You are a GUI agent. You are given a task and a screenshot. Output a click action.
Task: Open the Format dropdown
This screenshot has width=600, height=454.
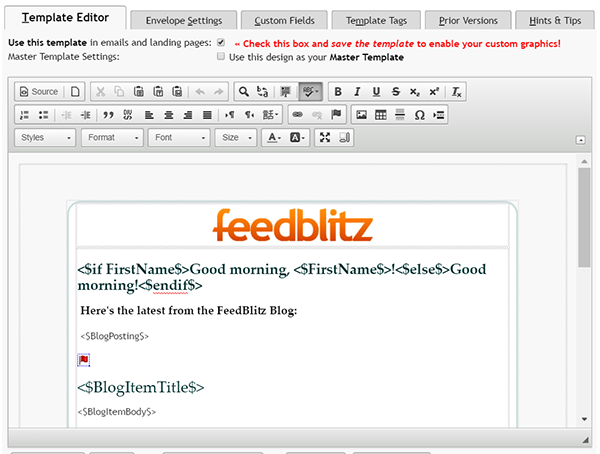coord(112,138)
